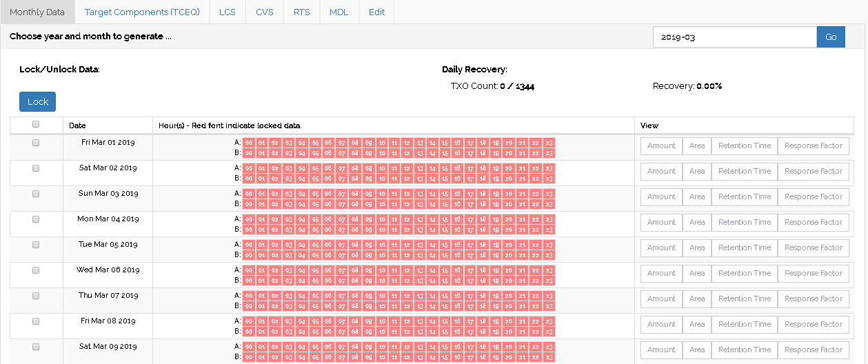Screen dimensions: 868x364
Task: Check the box for Fri Mar 01 2019
Action: [36, 143]
